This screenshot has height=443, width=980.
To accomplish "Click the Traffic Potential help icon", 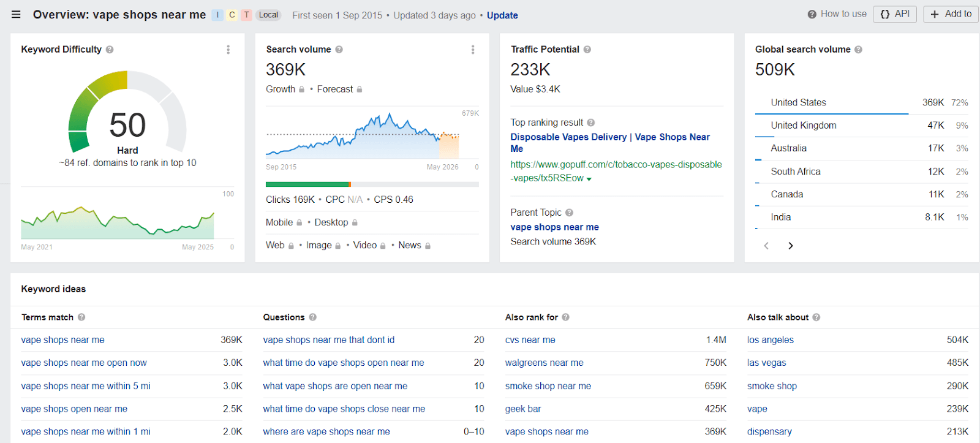I will click(587, 50).
